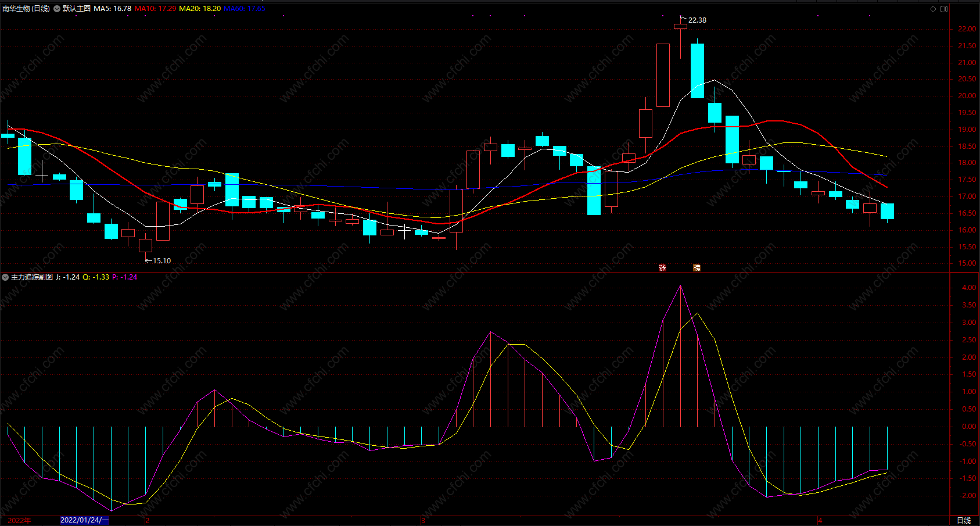Screen dimensions: 980x526
Task: Click the 15.00 price axis label
Action: (x=967, y=263)
